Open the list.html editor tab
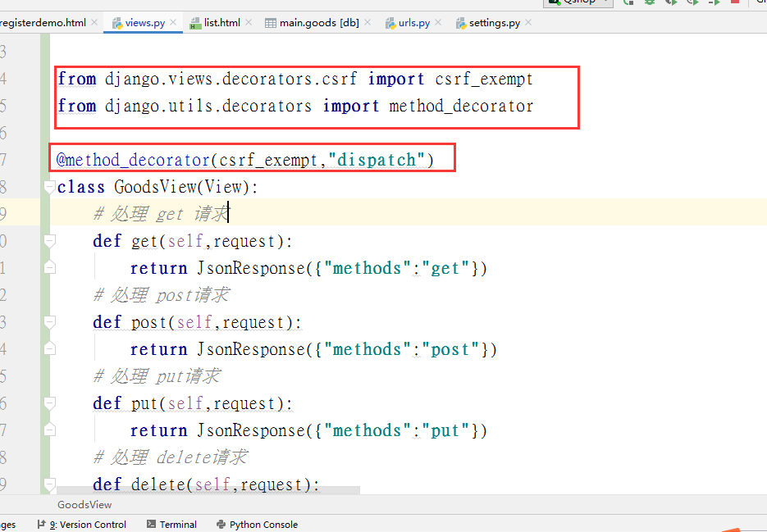The width and height of the screenshot is (767, 532). [221, 23]
